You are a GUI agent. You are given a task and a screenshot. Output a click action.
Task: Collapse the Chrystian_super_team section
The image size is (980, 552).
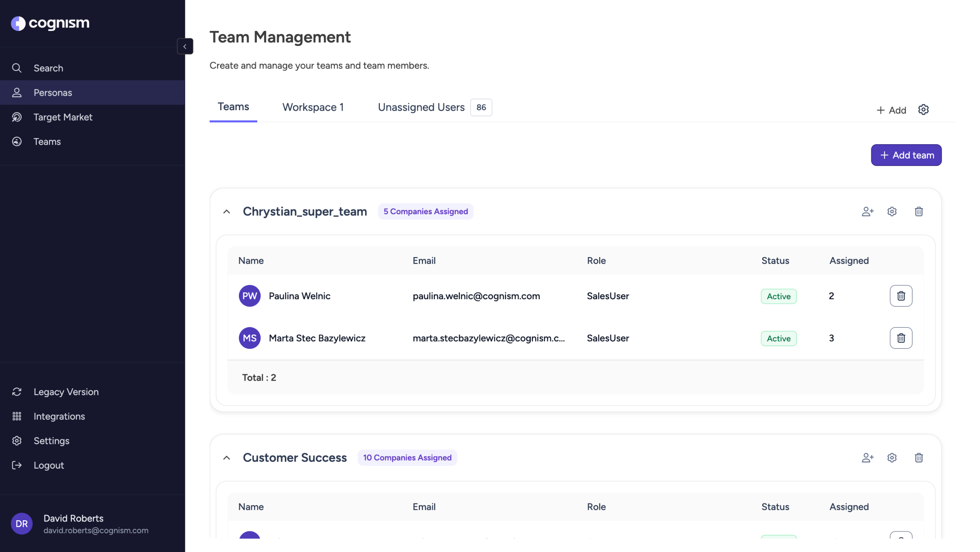tap(227, 212)
